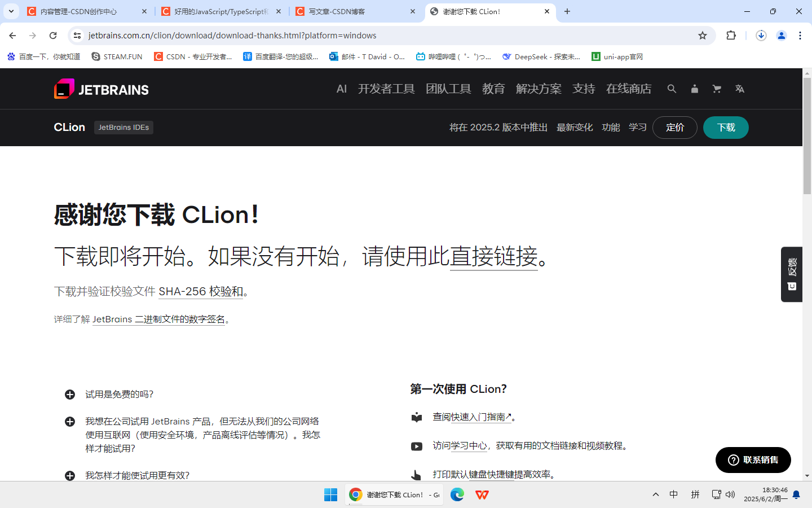812x508 pixels.
Task: Open the CSDN 专业开发者 bookmark
Action: 193,56
